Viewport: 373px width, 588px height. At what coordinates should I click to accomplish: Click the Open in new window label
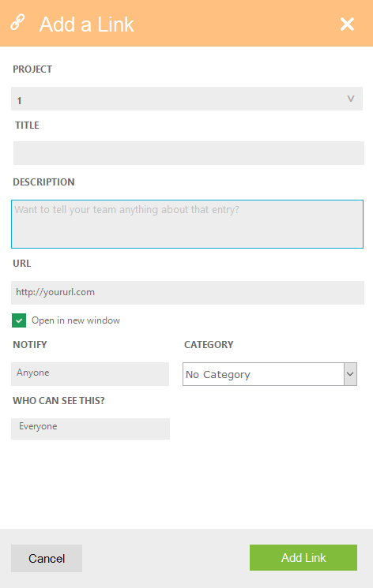click(76, 320)
